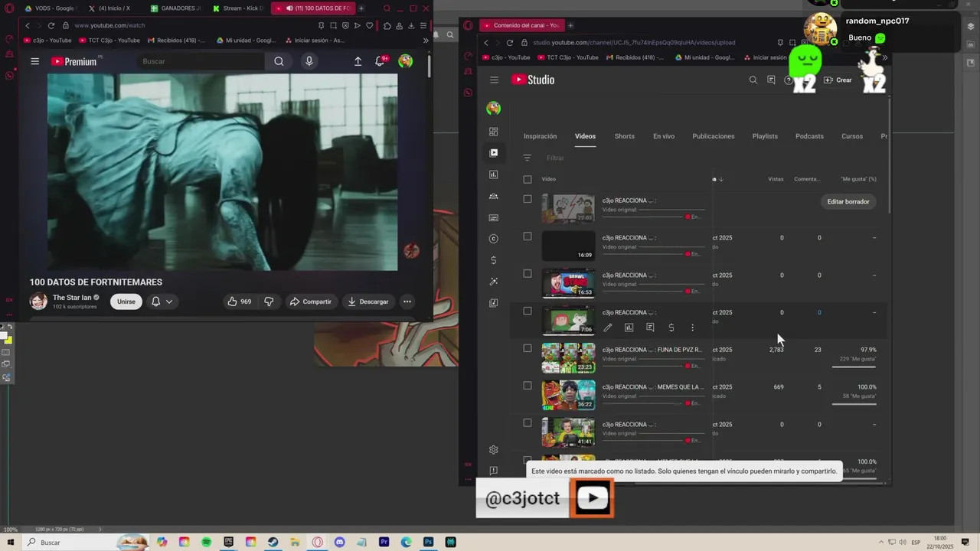The height and width of the screenshot is (551, 980).
Task: Open Send feedback icon in Studio sidebar
Action: click(x=494, y=471)
